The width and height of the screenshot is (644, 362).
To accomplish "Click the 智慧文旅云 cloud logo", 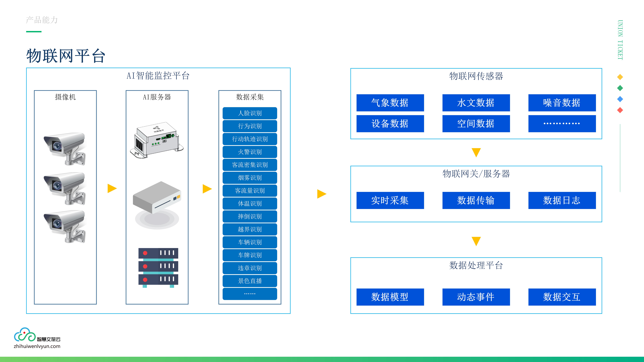I will click(x=37, y=335).
